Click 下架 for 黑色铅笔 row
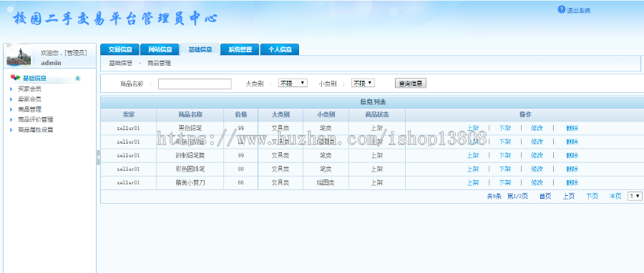This screenshot has width=644, height=273. coord(504,128)
